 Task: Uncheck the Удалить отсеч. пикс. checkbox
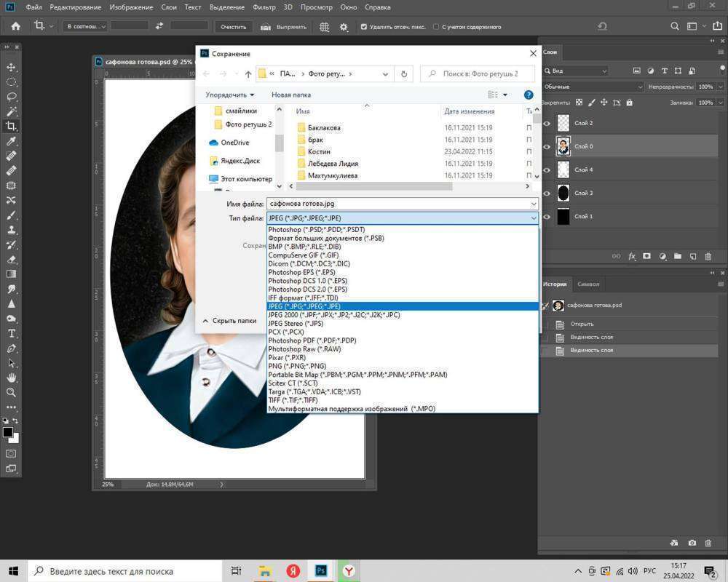(364, 27)
